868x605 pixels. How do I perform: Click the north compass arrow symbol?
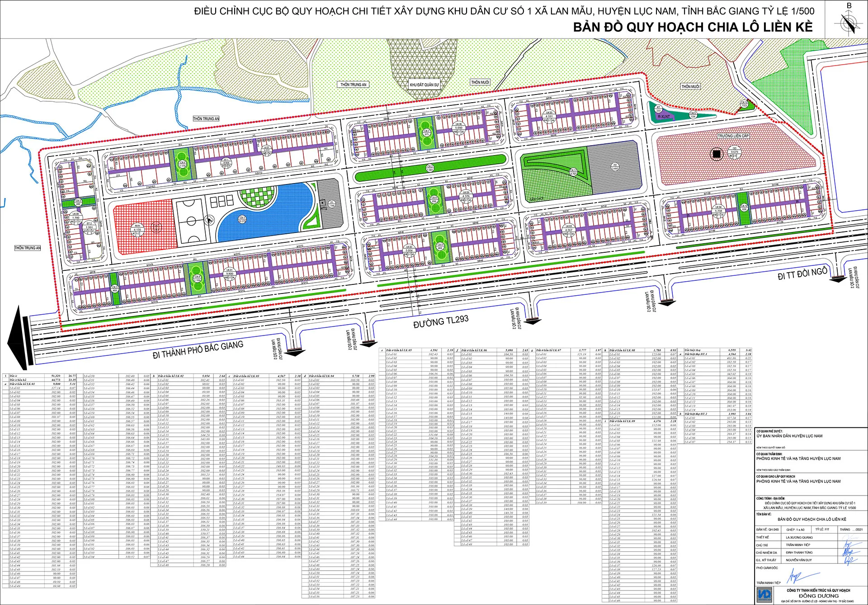849,24
